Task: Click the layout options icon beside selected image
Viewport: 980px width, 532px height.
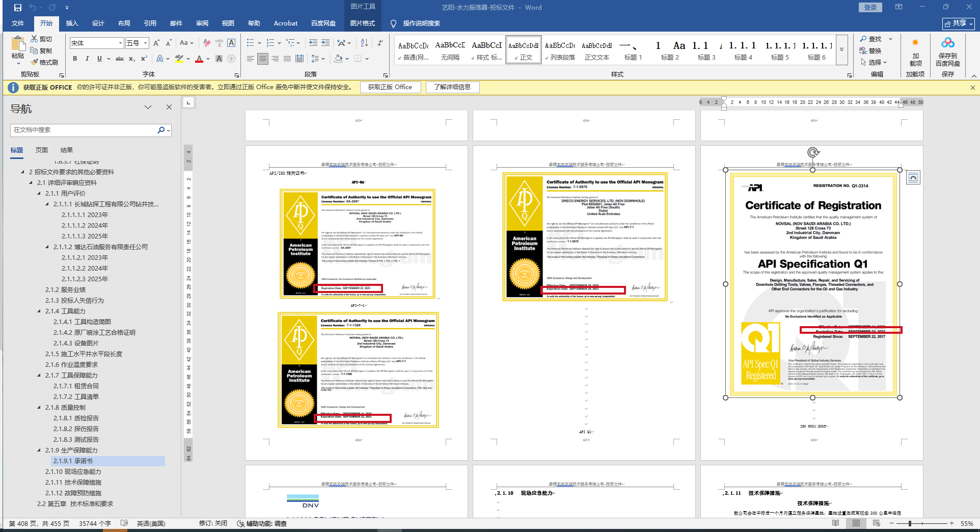Action: click(x=913, y=178)
